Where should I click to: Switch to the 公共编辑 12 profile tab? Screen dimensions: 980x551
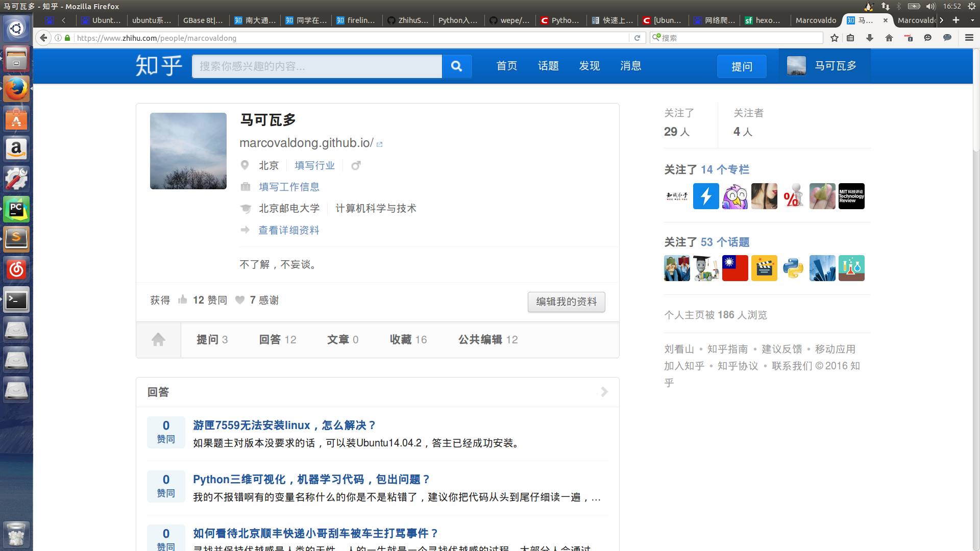(488, 340)
